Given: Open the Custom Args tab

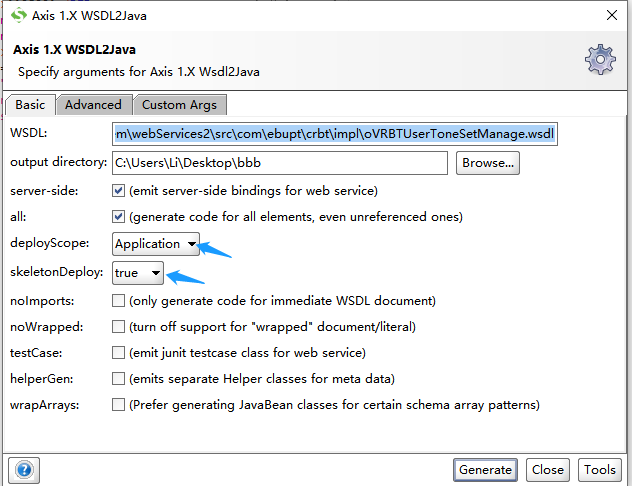Looking at the screenshot, I should [178, 104].
